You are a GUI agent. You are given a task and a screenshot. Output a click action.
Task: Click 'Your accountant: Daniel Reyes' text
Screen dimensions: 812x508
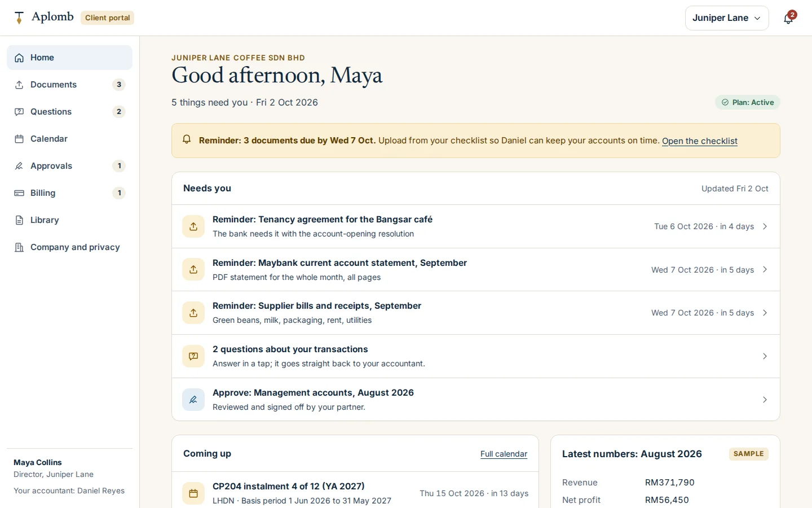pos(69,491)
